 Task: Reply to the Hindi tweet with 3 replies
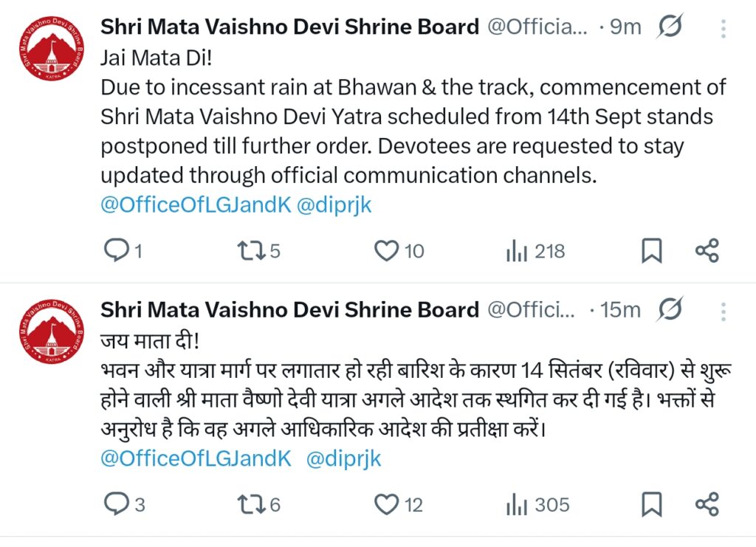[115, 505]
